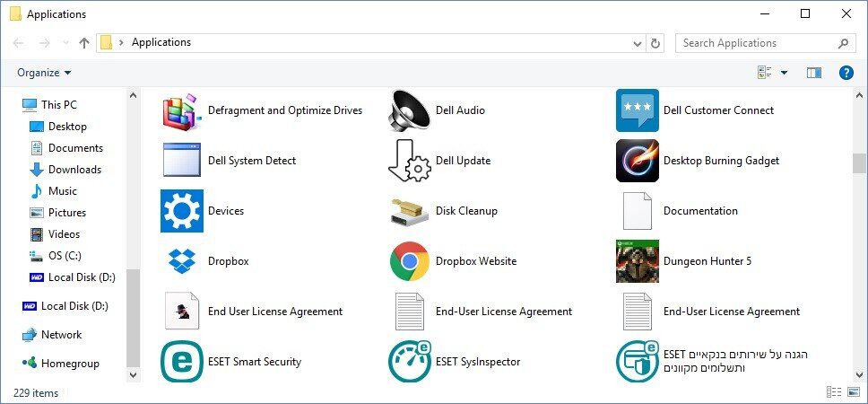Click file list scrollbar up arrow
Screen dimensions: 868x404
(x=860, y=95)
